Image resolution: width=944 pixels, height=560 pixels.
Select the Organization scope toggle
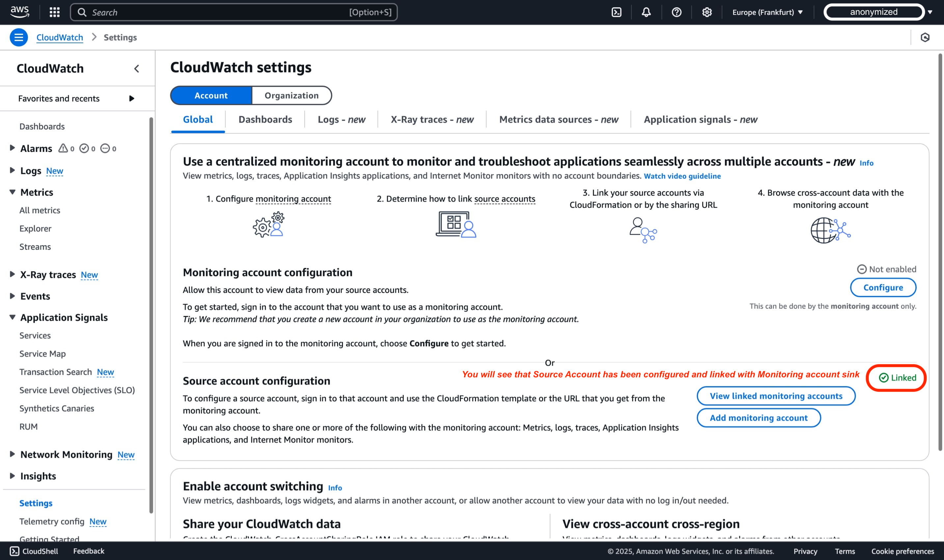pyautogui.click(x=292, y=96)
